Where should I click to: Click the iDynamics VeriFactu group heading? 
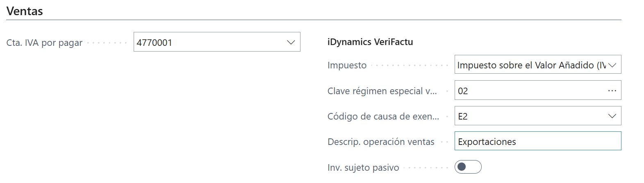[370, 42]
